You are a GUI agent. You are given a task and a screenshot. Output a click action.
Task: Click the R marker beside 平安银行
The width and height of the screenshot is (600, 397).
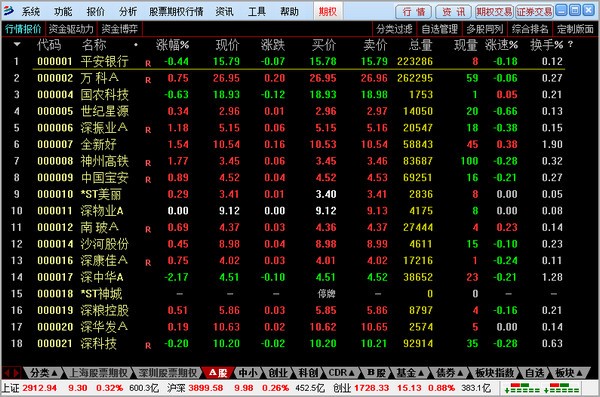coord(148,64)
